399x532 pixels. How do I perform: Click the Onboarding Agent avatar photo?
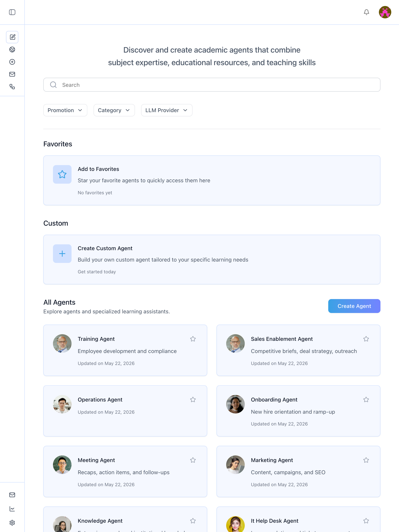coord(235,404)
